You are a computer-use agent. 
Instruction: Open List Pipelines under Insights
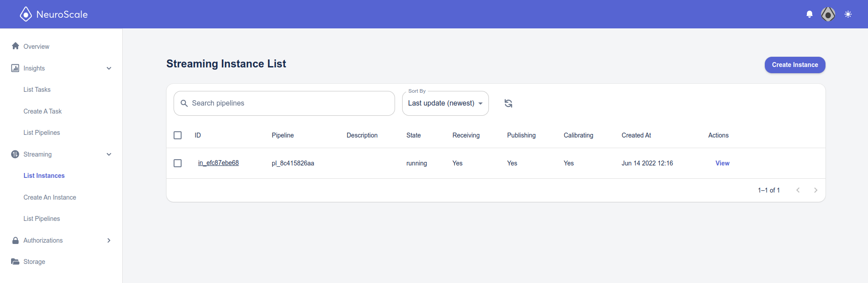(42, 133)
